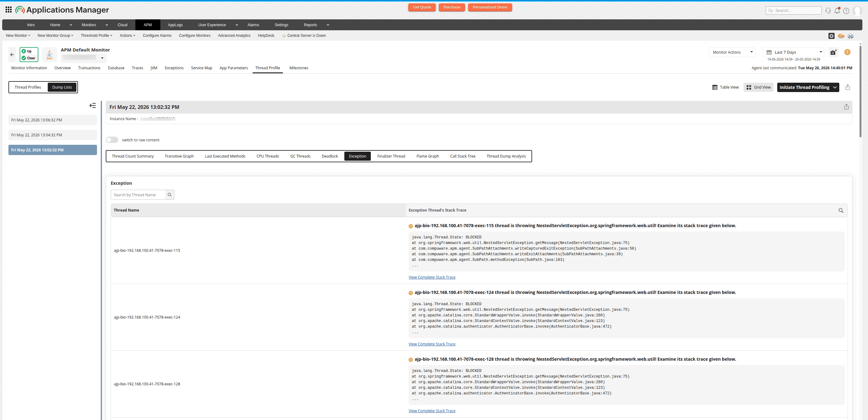
Task: Select dump Fri May 22, 2026 13:06:32 PM
Action: pyautogui.click(x=53, y=120)
